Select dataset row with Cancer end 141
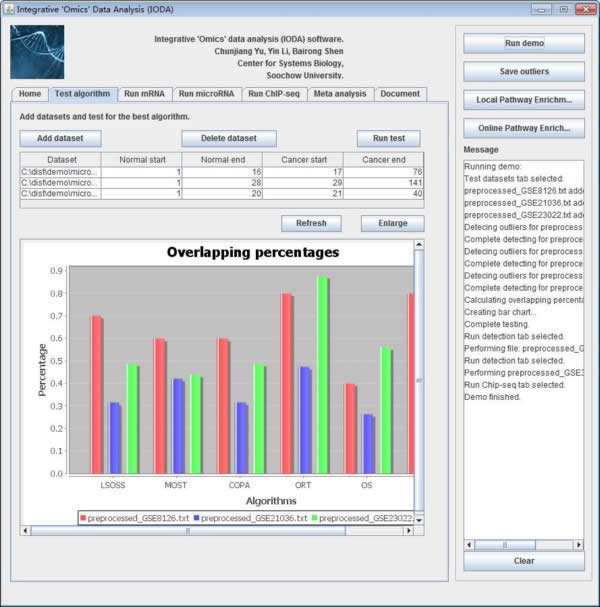600x607 pixels. 222,183
